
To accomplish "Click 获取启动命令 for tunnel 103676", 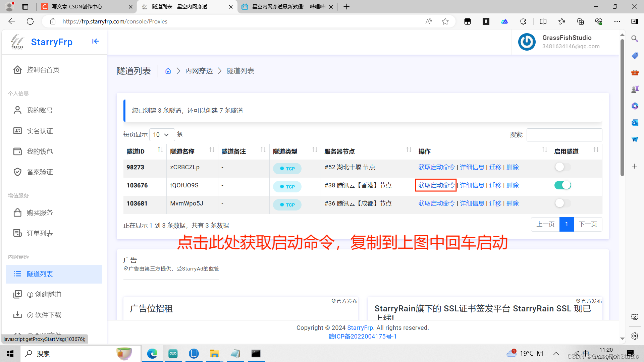I will coord(436,185).
